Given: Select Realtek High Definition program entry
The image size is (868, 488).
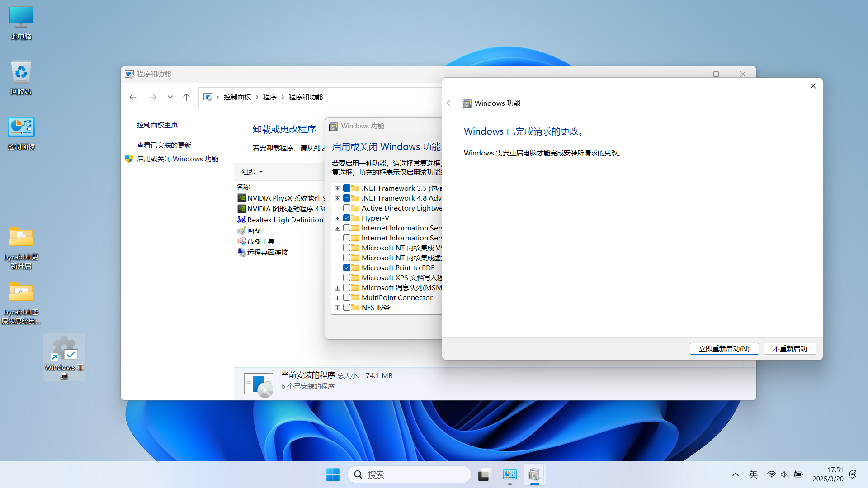Looking at the screenshot, I should (281, 220).
